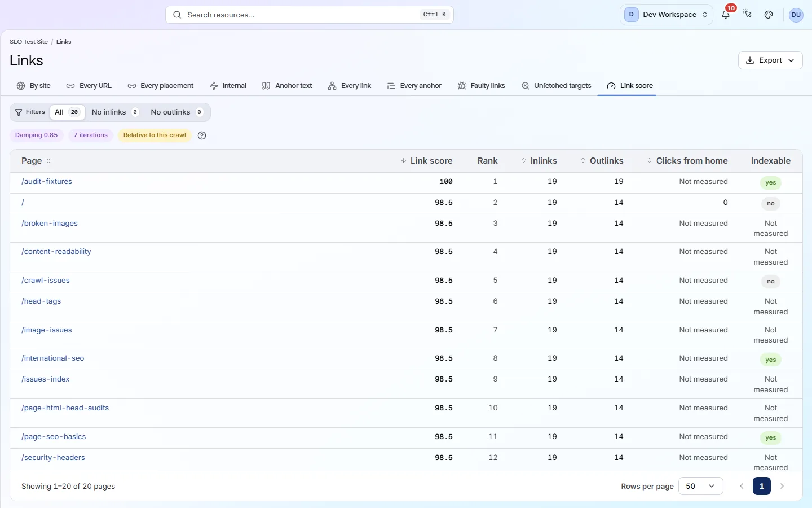This screenshot has height=508, width=812.
Task: Go to the previous page arrow
Action: 742,486
